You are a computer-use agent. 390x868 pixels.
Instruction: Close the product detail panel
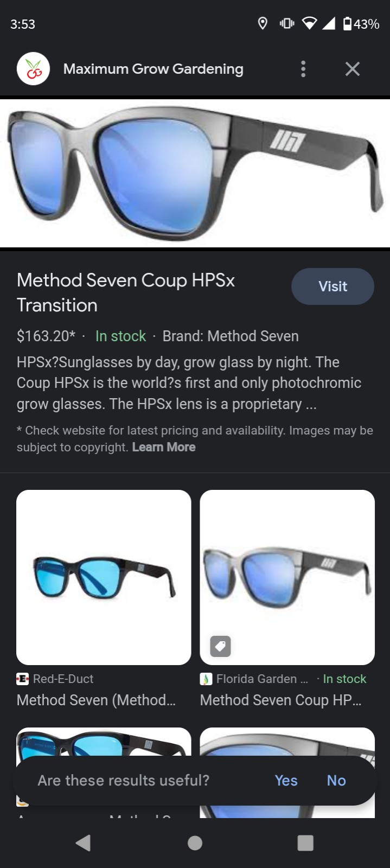tap(353, 69)
